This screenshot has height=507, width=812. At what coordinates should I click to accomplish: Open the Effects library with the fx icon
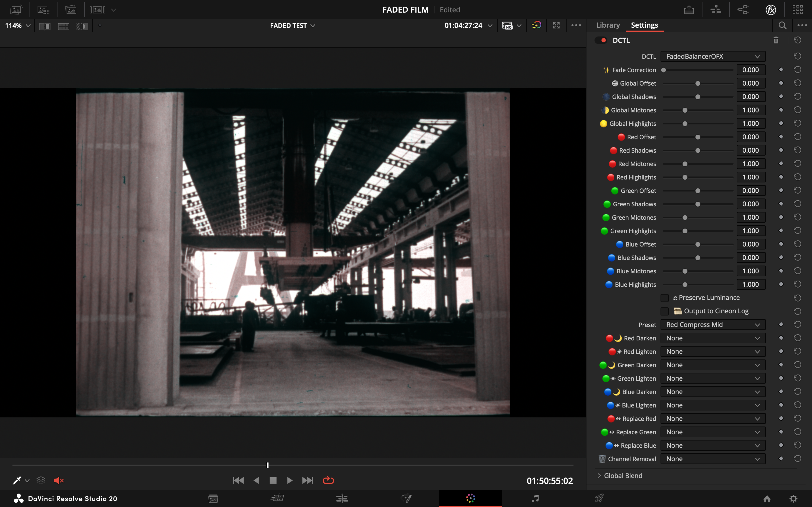pyautogui.click(x=770, y=9)
